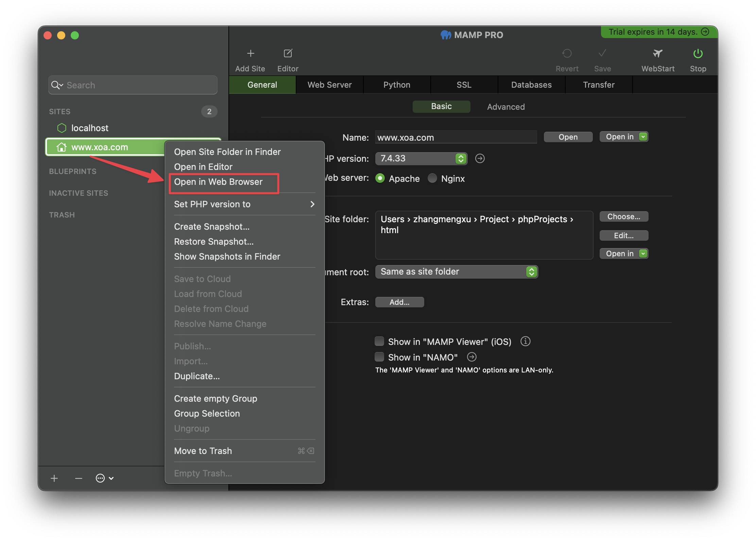Click the Open button beside Name

[x=568, y=137]
